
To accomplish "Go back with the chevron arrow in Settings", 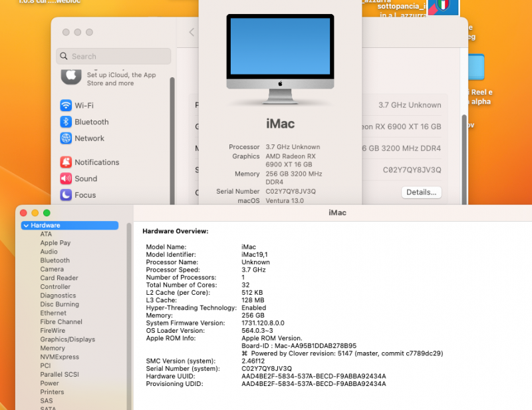I will pyautogui.click(x=192, y=32).
